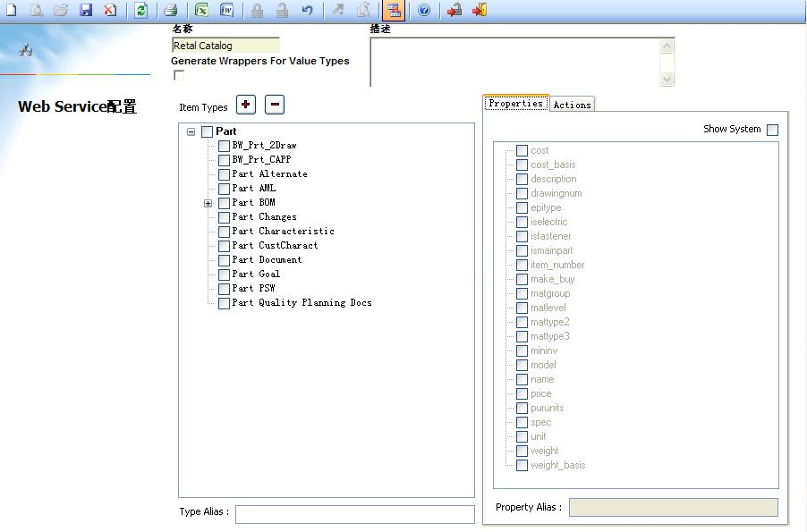Click the New document toolbar icon
Image resolution: width=807 pixels, height=532 pixels.
[12, 10]
